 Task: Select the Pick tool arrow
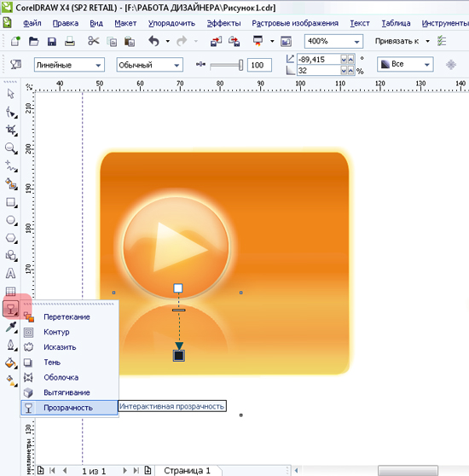10,94
